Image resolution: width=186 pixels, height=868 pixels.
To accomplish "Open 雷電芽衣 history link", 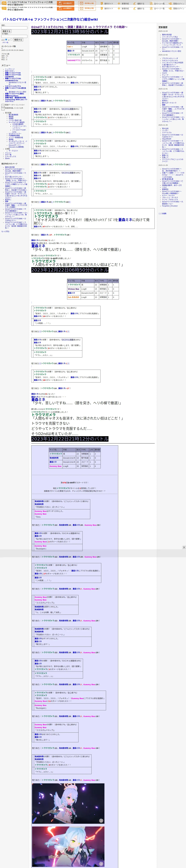I will click(165, 189).
